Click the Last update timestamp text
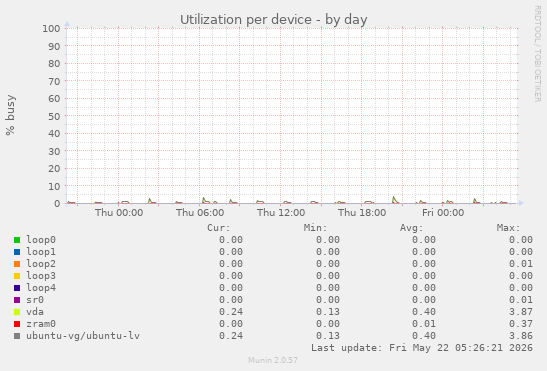Image resolution: width=547 pixels, height=371 pixels. click(422, 348)
